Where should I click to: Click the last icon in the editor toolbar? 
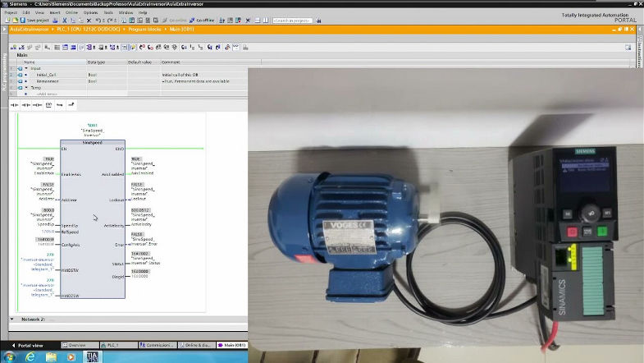coord(245,48)
